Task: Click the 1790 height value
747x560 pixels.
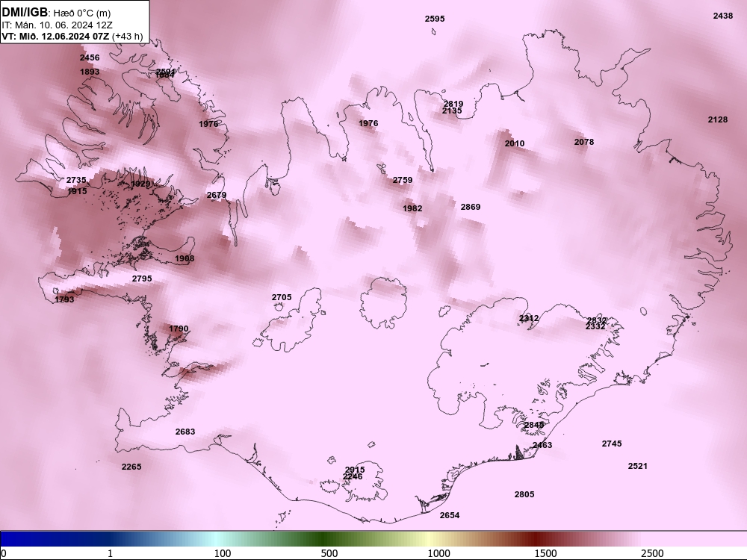Action: tap(179, 329)
